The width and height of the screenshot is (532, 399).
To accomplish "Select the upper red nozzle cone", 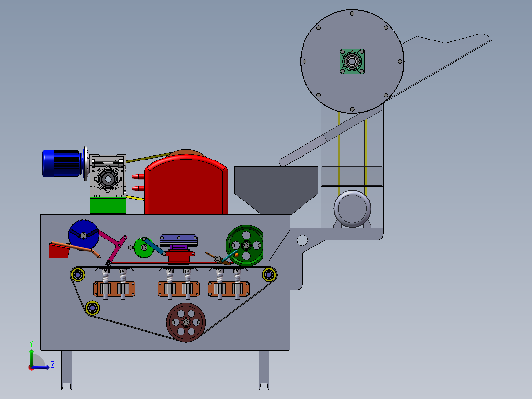I will [138, 177].
